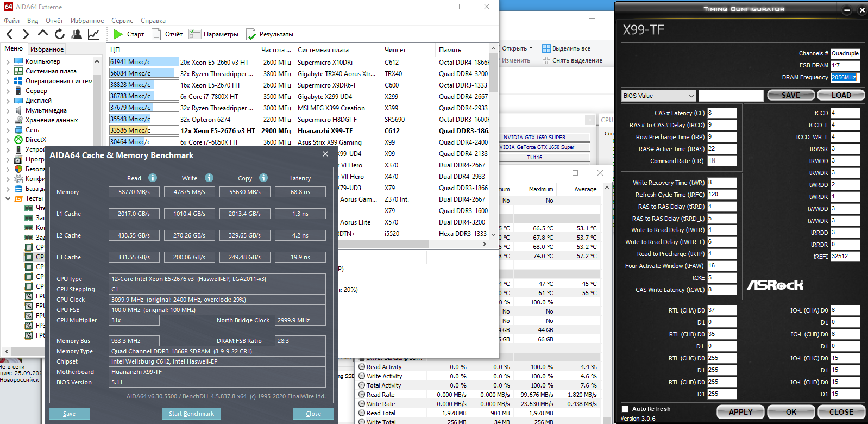Open Результаты in the AIDA64 toolbar
868x424 pixels.
point(270,34)
